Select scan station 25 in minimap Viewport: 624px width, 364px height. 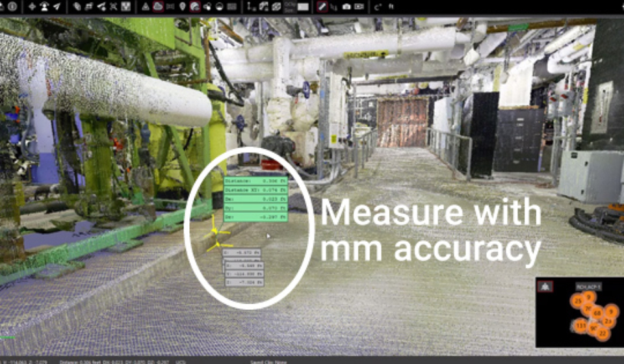(578, 301)
